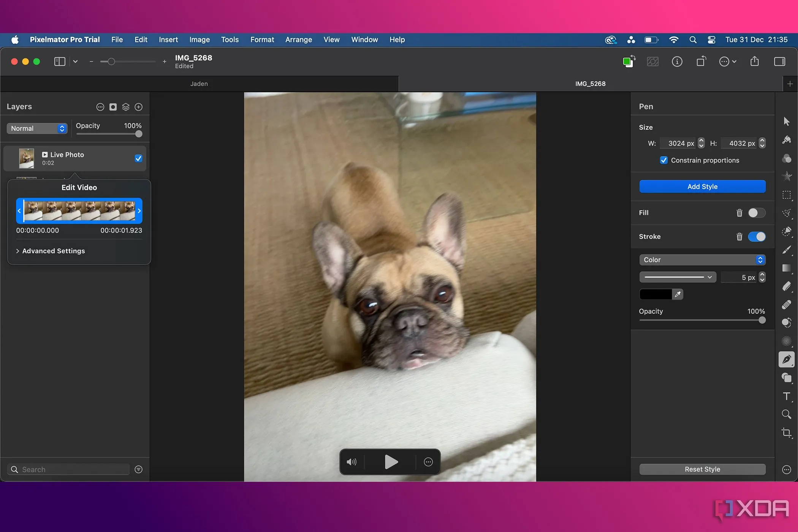Open the toolbar ellipsis dropdown menu
This screenshot has width=798, height=532.
point(728,62)
